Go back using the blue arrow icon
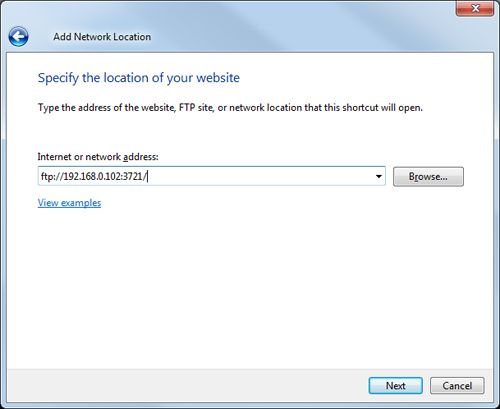Screen dimensions: 500x409 pos(18,36)
